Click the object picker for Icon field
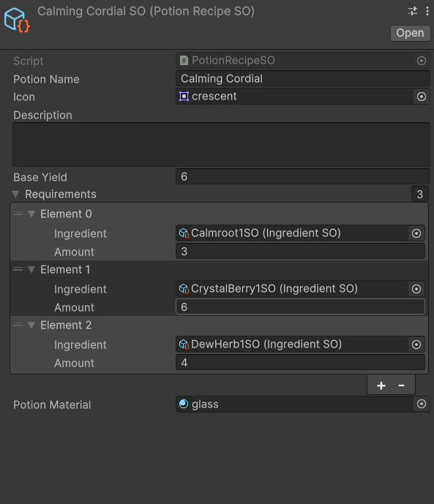The height and width of the screenshot is (504, 434). tap(421, 97)
